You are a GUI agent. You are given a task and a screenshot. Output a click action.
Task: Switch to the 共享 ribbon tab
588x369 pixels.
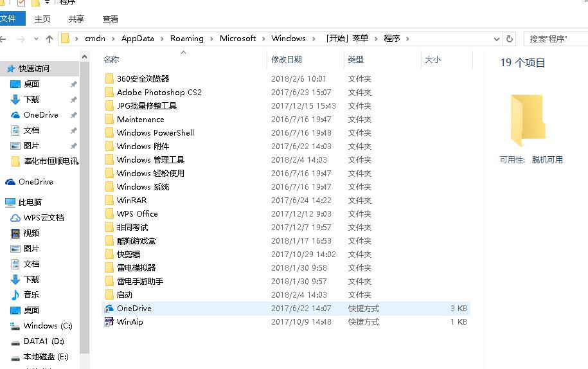click(x=76, y=19)
